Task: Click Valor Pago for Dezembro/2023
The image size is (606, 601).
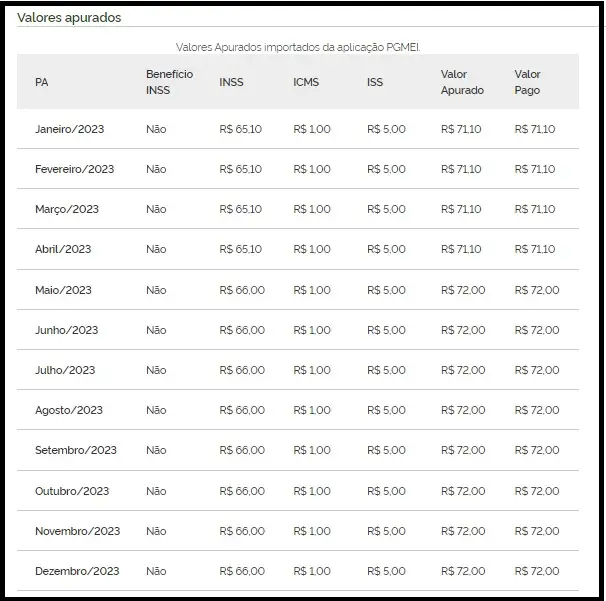Action: click(537, 571)
